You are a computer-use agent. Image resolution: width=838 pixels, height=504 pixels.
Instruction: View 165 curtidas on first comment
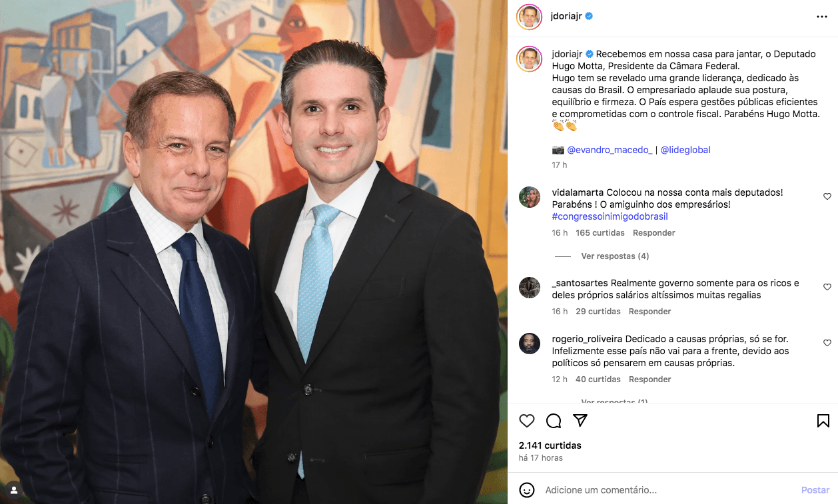[x=600, y=233]
